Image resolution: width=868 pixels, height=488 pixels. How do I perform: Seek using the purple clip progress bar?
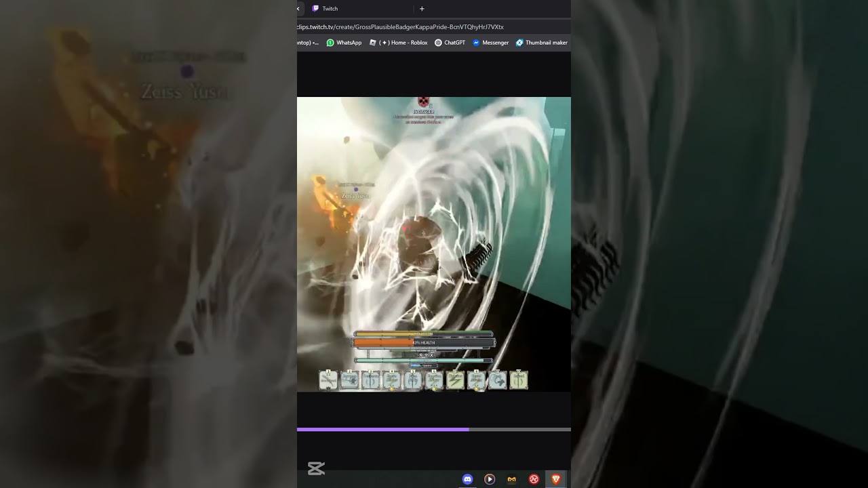pos(434,430)
